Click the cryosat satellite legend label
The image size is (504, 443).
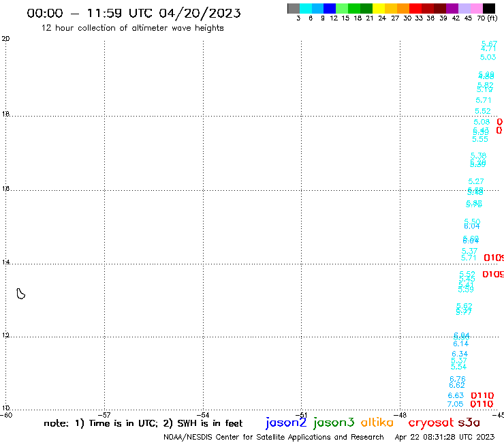point(430,423)
